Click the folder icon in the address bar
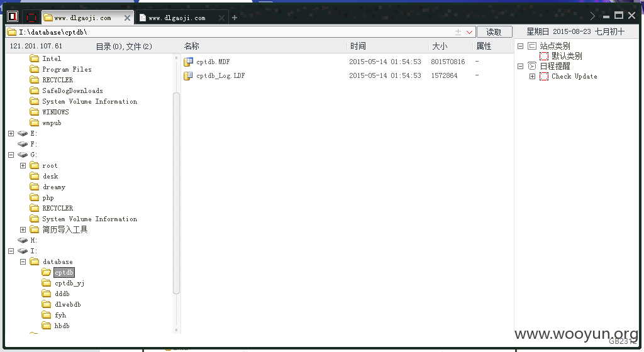This screenshot has height=352, width=644. [12, 32]
